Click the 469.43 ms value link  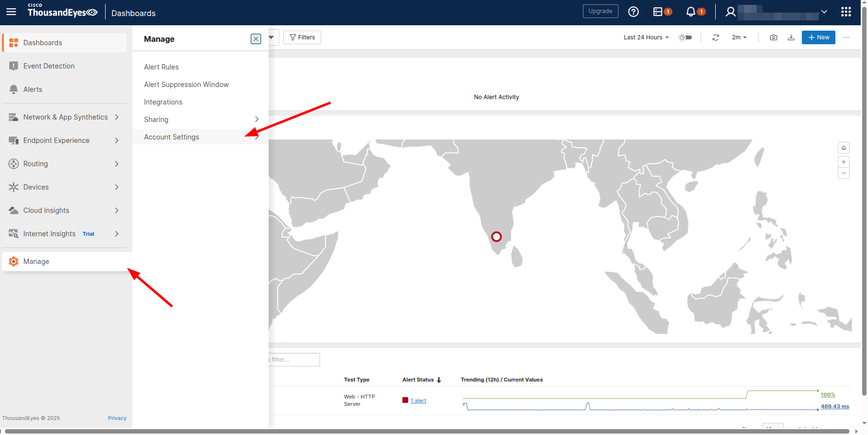pyautogui.click(x=835, y=406)
